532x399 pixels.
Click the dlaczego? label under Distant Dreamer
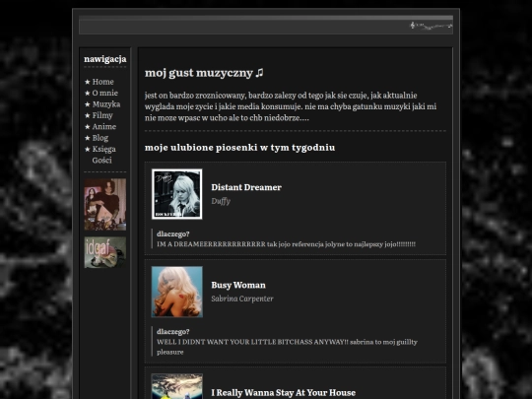[173, 234]
